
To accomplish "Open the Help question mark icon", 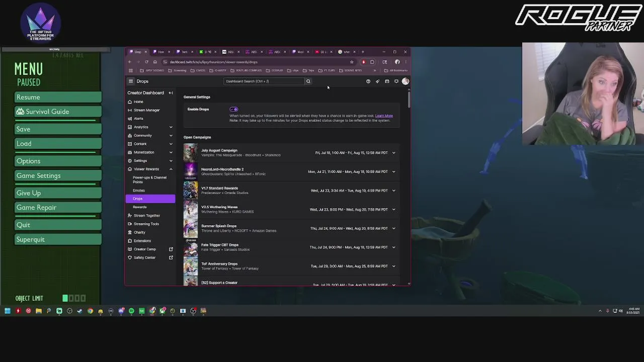I will tap(368, 81).
